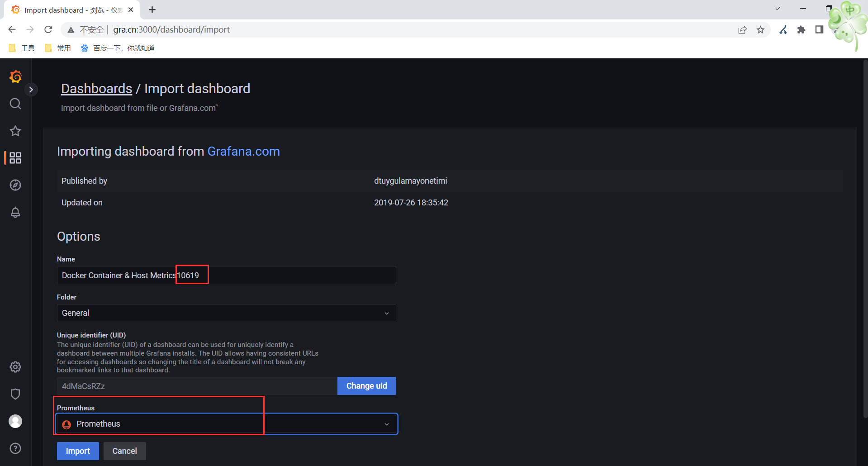This screenshot has height=466, width=868.
Task: Open the Folder General dropdown
Action: tap(226, 313)
